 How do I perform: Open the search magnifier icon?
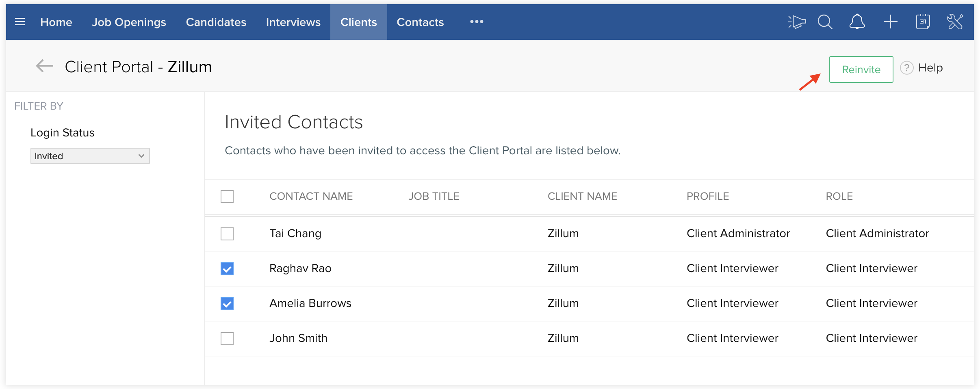[x=825, y=22]
